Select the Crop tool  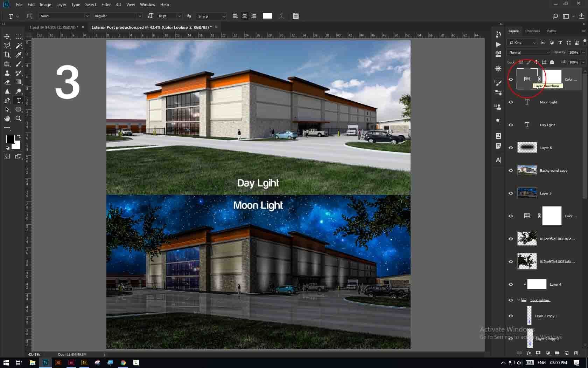click(x=7, y=55)
